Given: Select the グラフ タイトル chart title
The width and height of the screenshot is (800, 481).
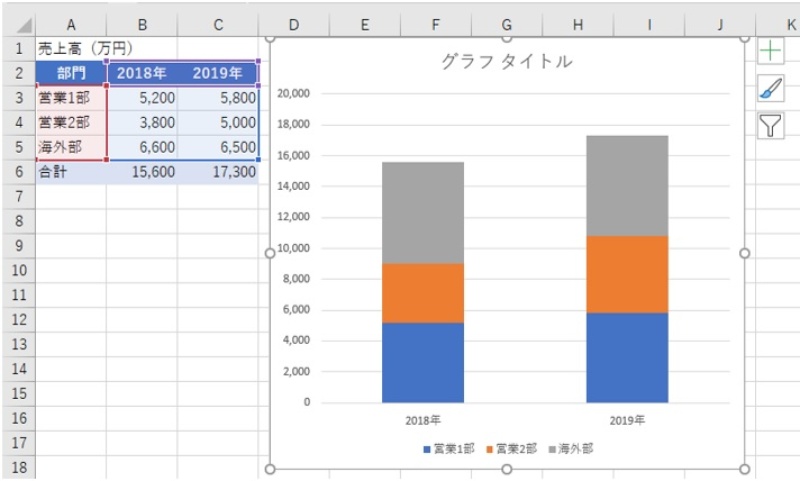Looking at the screenshot, I should pos(507,61).
